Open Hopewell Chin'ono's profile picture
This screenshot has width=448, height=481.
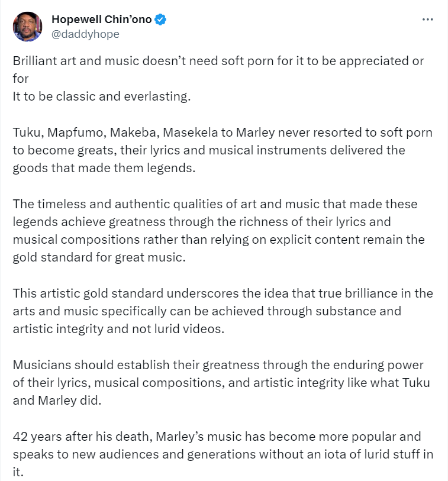pos(27,27)
